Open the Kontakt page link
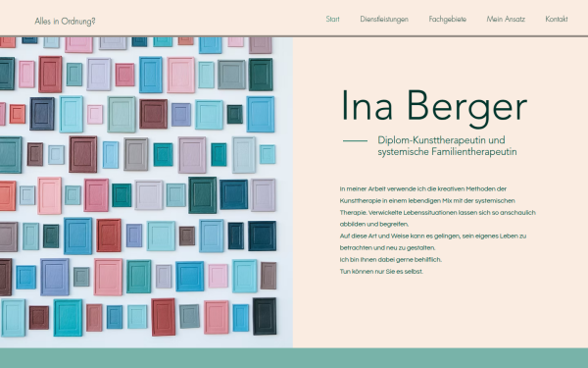The width and height of the screenshot is (588, 368). (x=556, y=20)
